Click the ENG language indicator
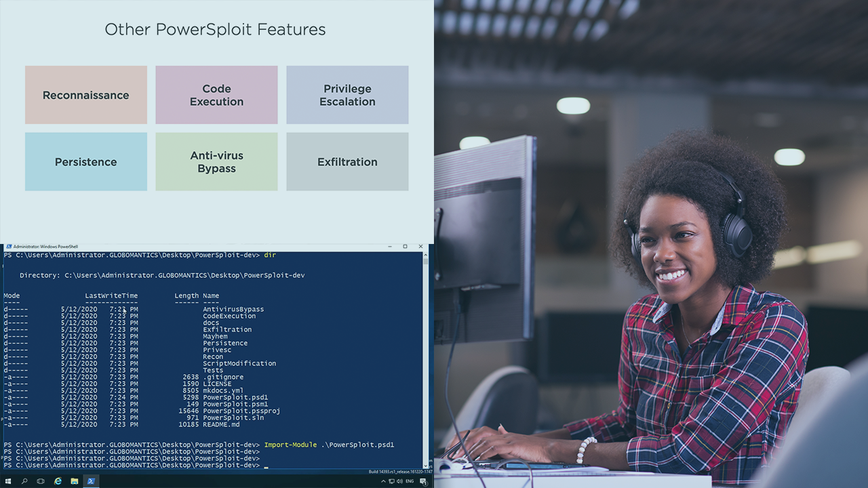This screenshot has width=868, height=488. pyautogui.click(x=411, y=481)
